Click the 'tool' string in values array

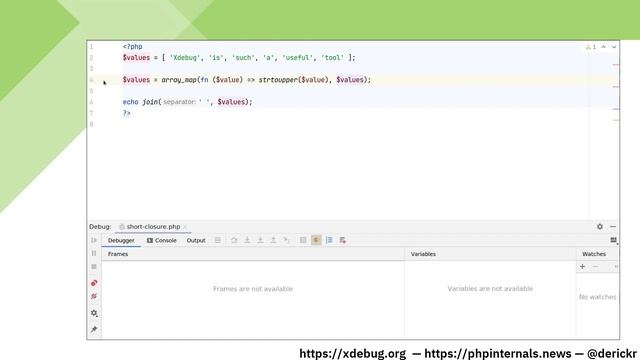[x=332, y=58]
